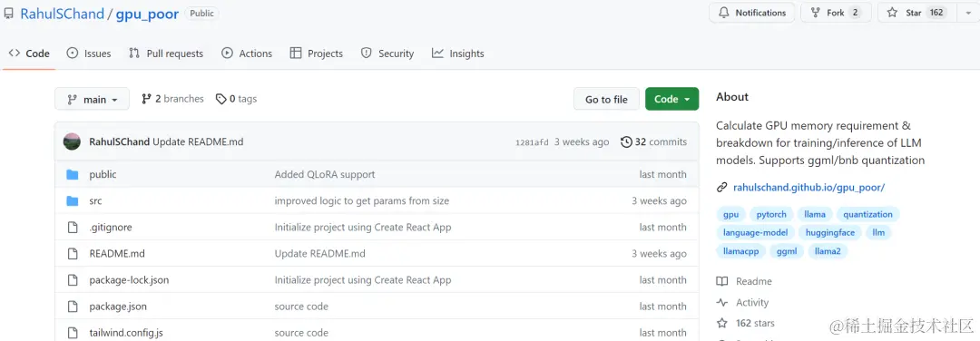The width and height of the screenshot is (980, 341).
Task: Click RahulSChand's avatar in commit row
Action: [72, 141]
